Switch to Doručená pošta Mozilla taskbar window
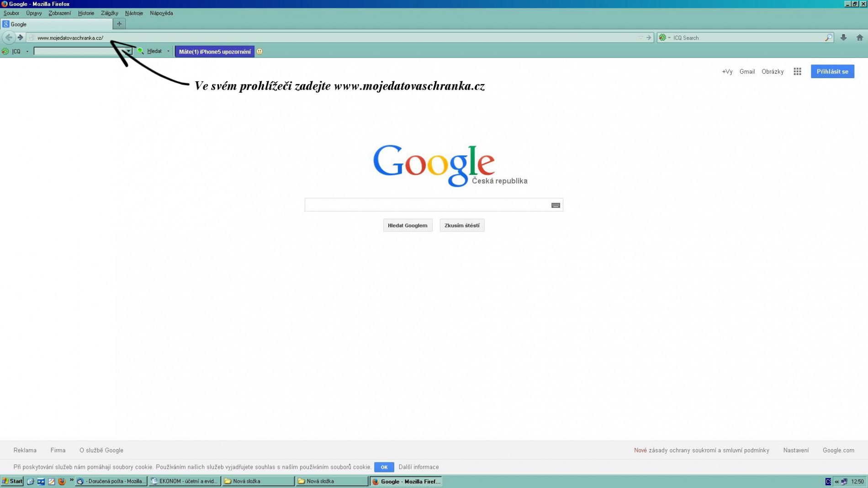The height and width of the screenshot is (488, 868). [x=111, y=481]
